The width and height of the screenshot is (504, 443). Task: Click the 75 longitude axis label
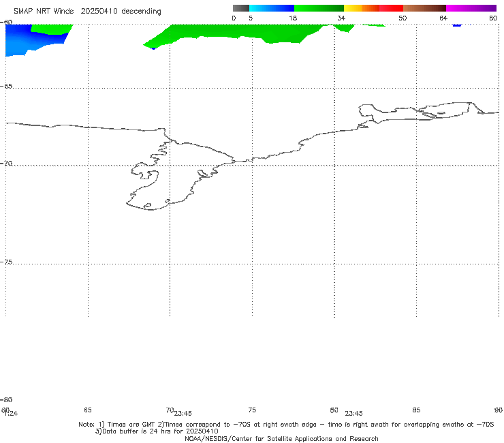click(252, 410)
